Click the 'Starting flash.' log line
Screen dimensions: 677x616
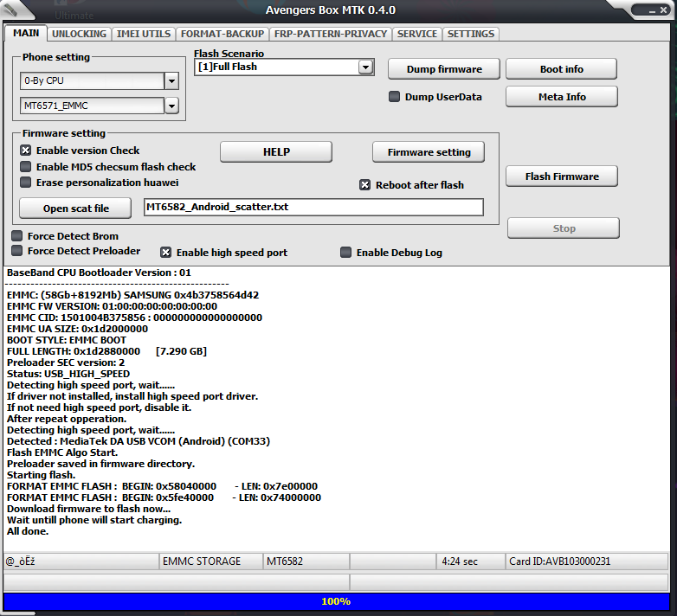click(41, 475)
